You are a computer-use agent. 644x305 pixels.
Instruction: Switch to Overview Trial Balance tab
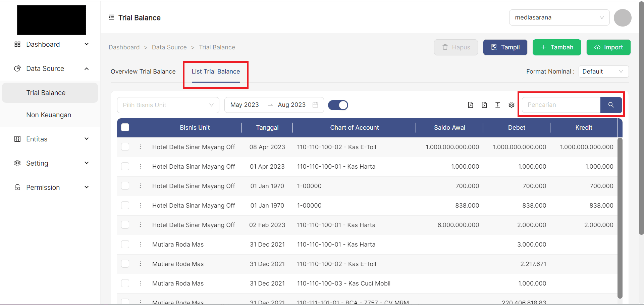tap(143, 72)
